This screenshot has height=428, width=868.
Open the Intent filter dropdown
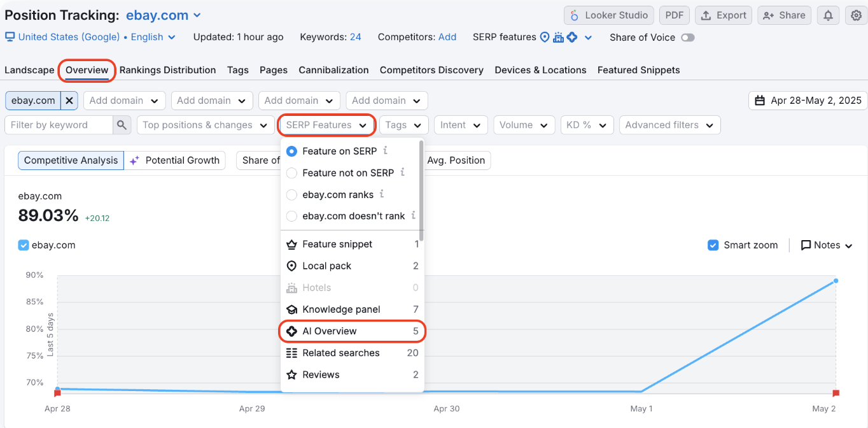click(461, 125)
